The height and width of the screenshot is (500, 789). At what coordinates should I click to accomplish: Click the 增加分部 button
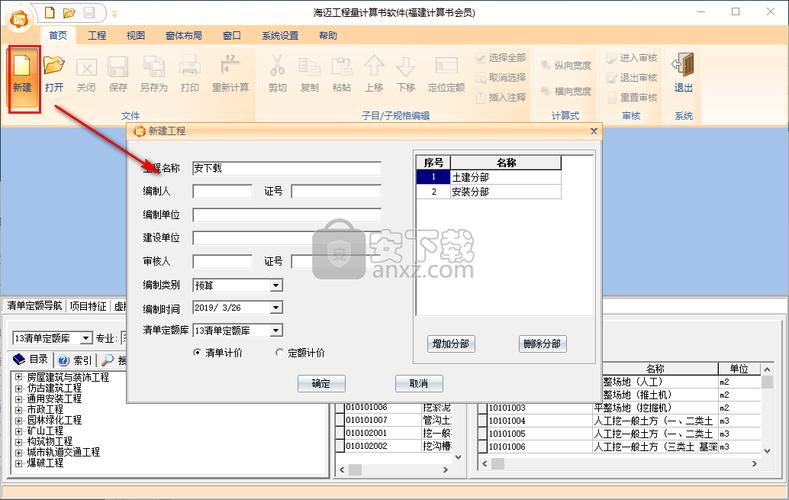pos(451,344)
